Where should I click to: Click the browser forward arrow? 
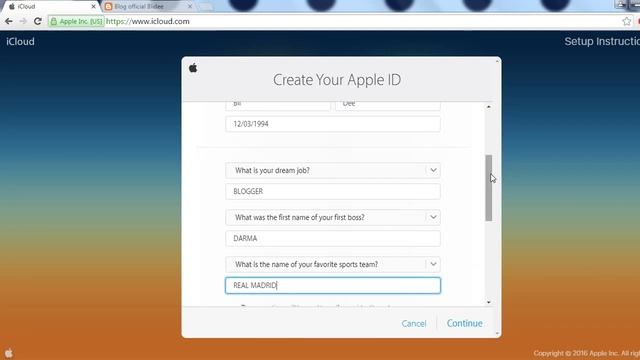[23, 21]
